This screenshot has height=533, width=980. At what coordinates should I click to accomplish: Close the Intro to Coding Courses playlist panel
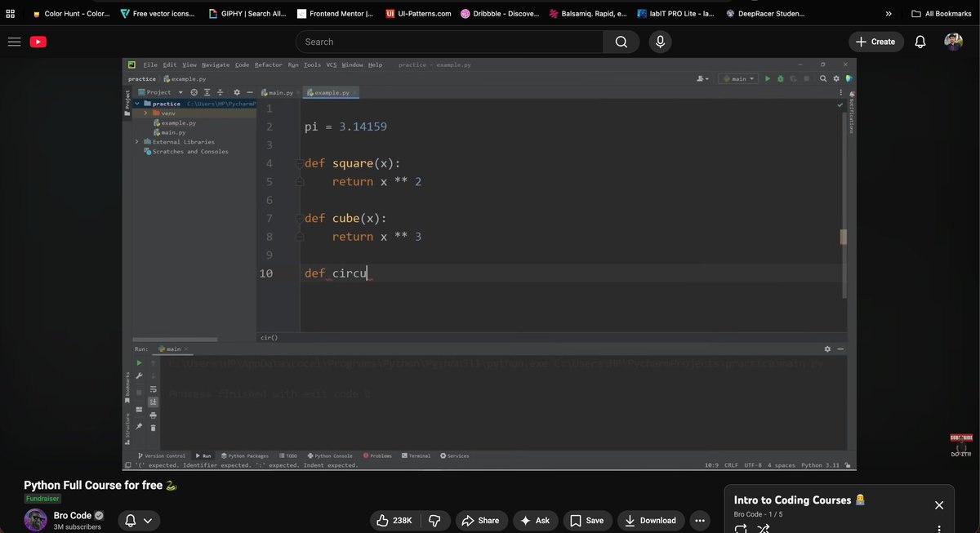pos(939,505)
